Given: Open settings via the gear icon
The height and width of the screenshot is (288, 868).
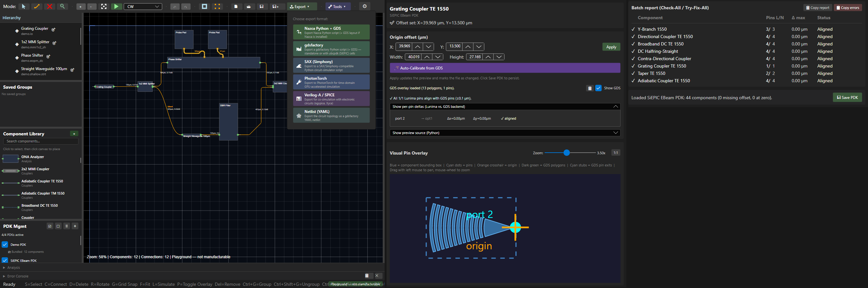Looking at the screenshot, I should [364, 6].
